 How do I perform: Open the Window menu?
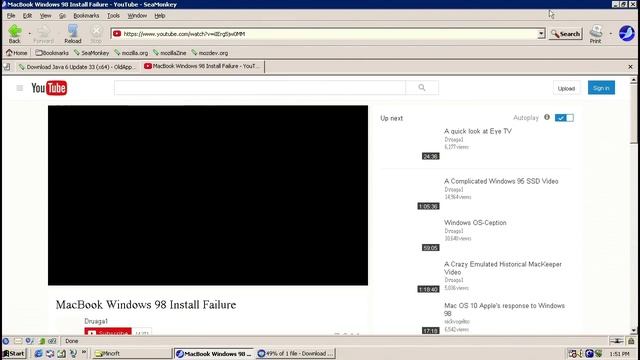137,16
